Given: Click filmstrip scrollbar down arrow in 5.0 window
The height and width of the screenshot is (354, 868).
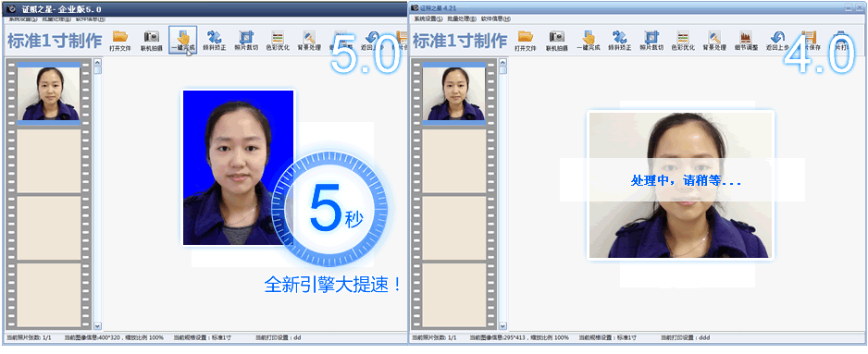Looking at the screenshot, I should (x=98, y=326).
